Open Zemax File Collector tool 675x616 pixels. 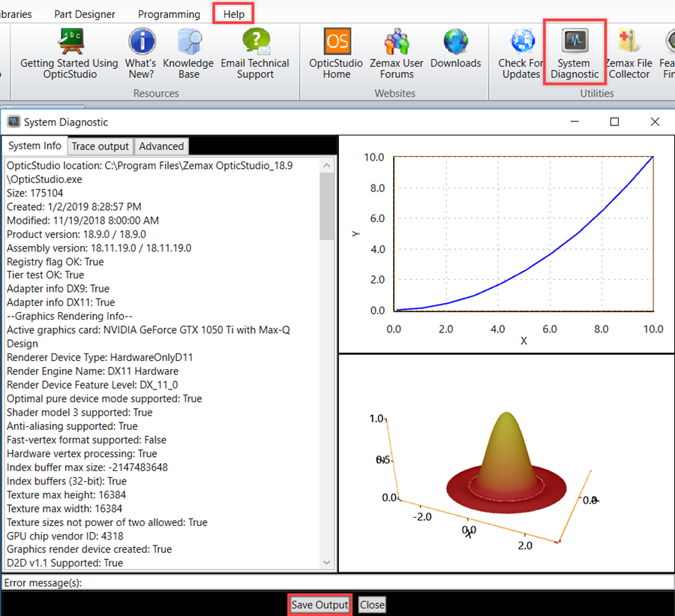(x=628, y=53)
